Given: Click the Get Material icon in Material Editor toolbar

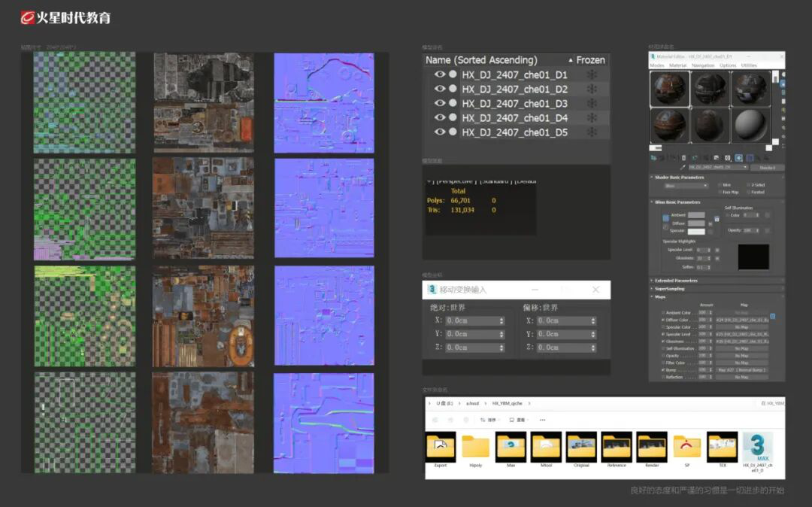Looking at the screenshot, I should [x=654, y=157].
